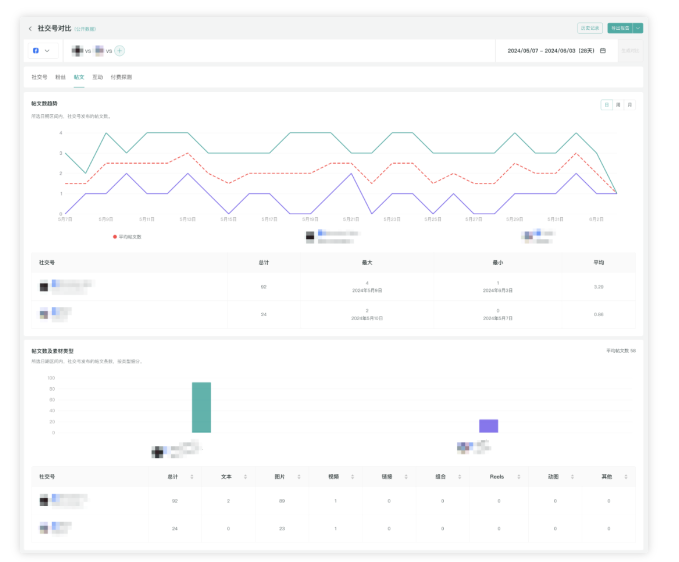Switch to the 社交号 tab

[x=39, y=77]
